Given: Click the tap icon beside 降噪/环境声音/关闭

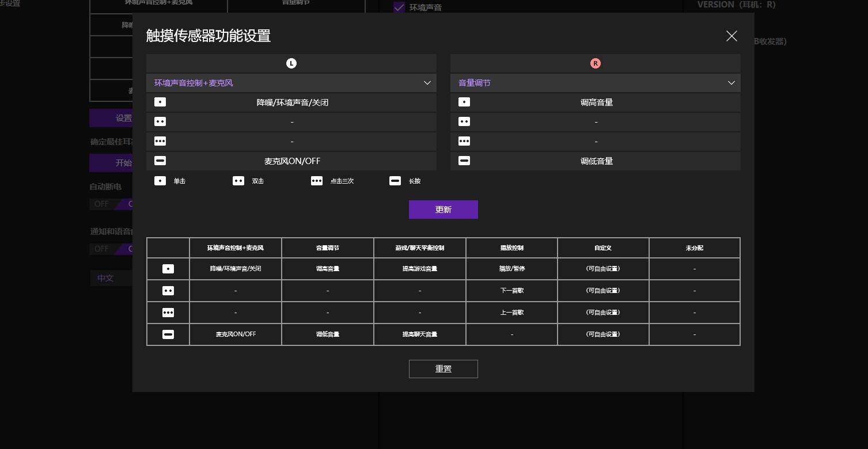Looking at the screenshot, I should (160, 102).
